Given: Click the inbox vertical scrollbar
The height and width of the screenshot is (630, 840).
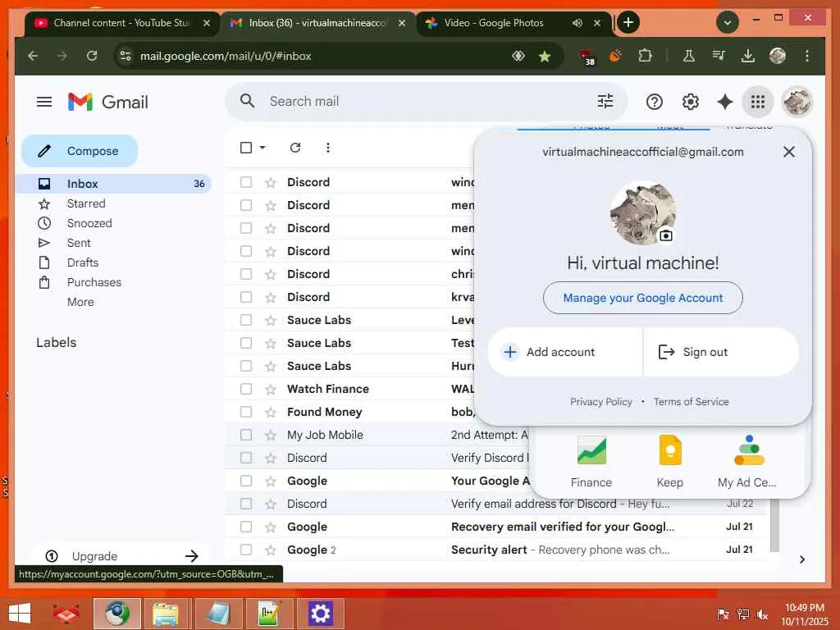Looking at the screenshot, I should tap(774, 524).
